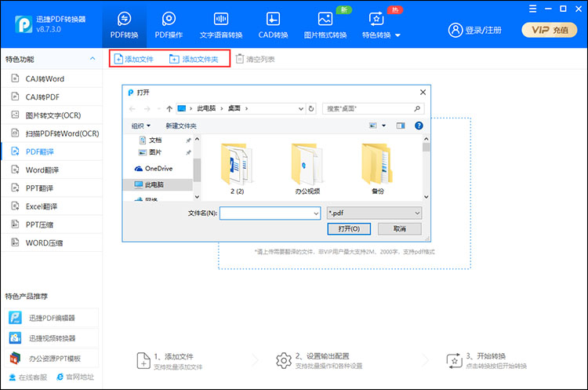Switch to the PDF操作 tab
This screenshot has width=588, height=390.
(169, 26)
